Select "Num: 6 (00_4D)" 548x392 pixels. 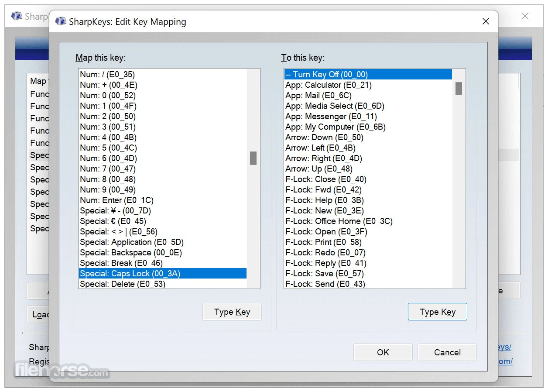pyautogui.click(x=163, y=158)
